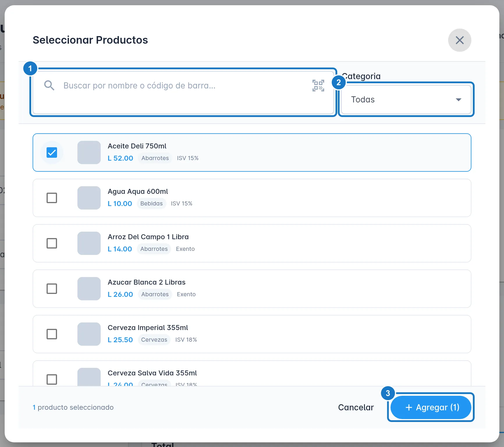The width and height of the screenshot is (504, 447).
Task: Open the Categoria dropdown showing Todas
Action: coord(406,100)
